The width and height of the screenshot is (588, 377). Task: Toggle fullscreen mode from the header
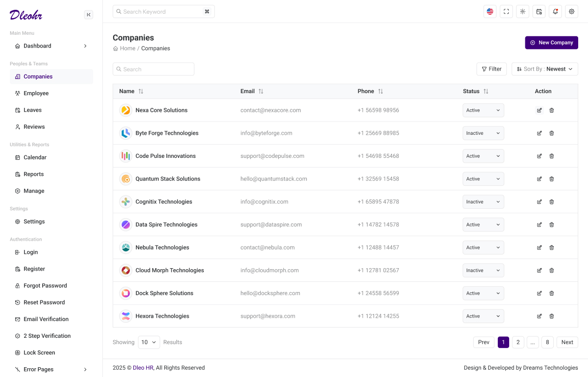[x=506, y=11]
